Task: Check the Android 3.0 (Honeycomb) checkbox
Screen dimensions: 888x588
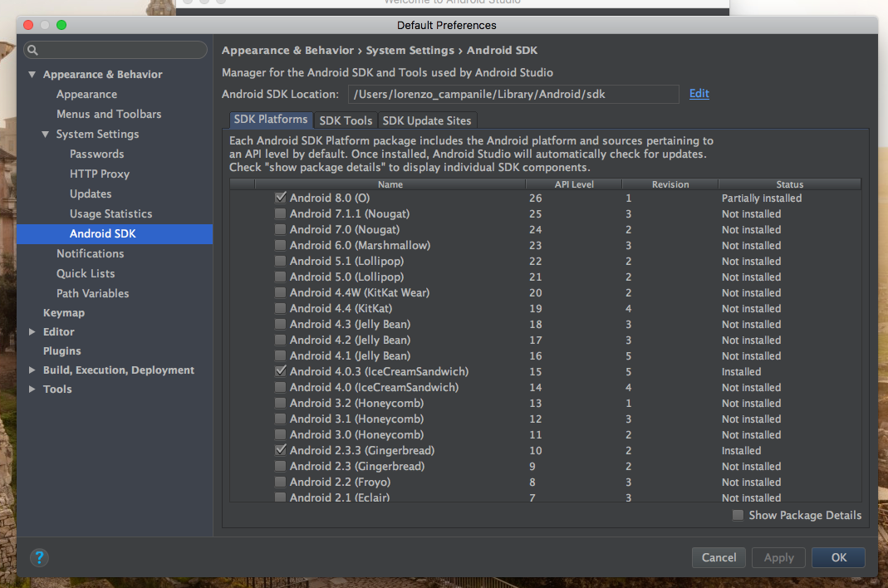Action: click(280, 434)
